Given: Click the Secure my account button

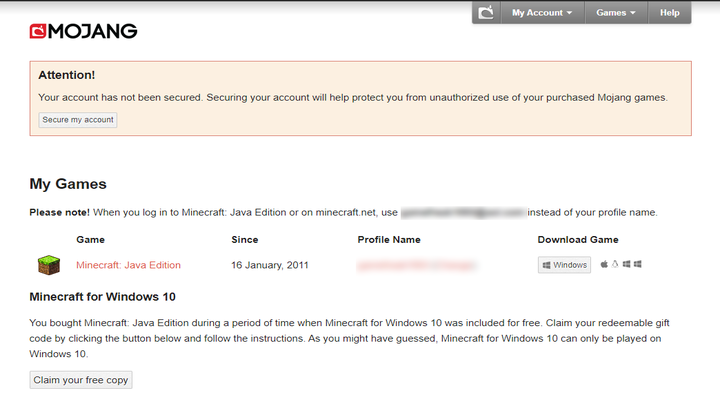Looking at the screenshot, I should tap(78, 120).
